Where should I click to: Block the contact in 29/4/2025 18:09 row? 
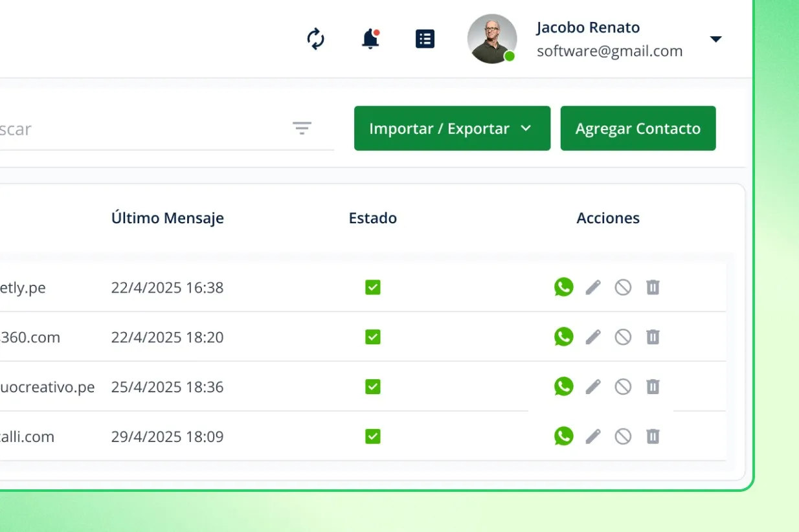coord(623,437)
